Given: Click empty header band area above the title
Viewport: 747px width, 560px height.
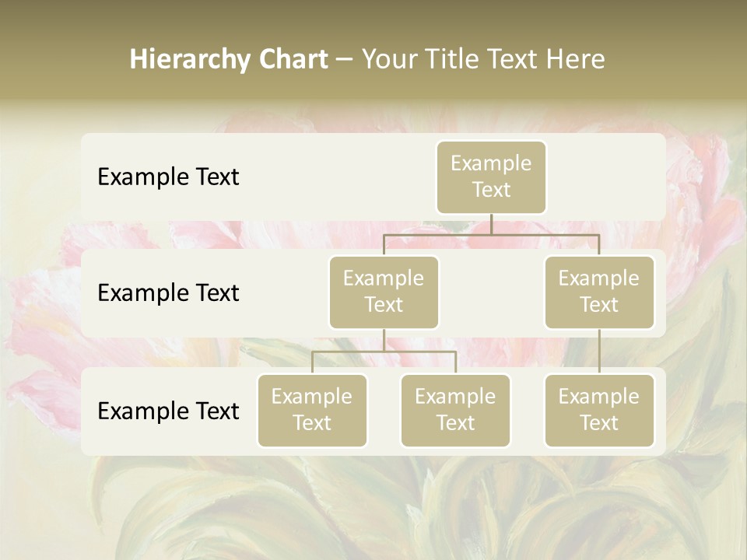Looking at the screenshot, I should coord(373,19).
